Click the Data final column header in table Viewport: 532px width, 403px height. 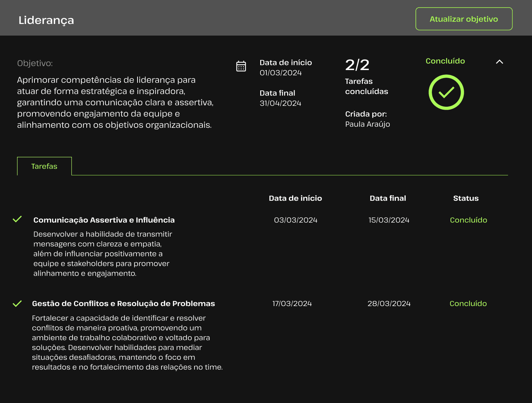tap(388, 198)
